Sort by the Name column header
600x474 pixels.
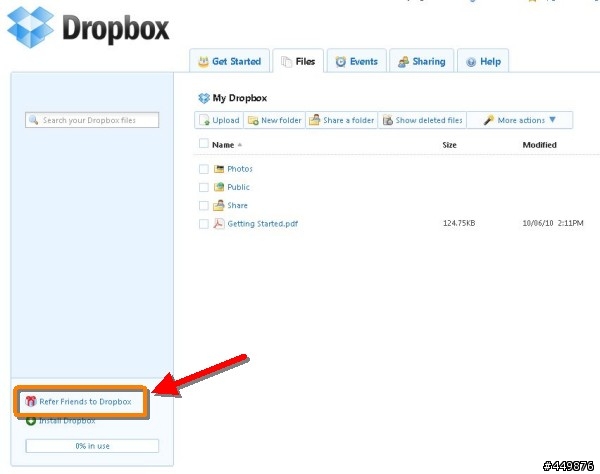point(223,145)
